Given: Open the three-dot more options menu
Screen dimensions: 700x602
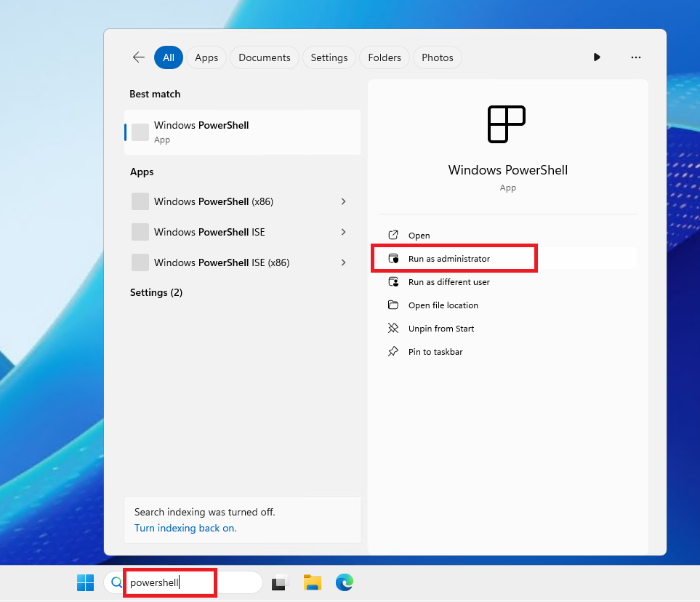Looking at the screenshot, I should tap(636, 57).
